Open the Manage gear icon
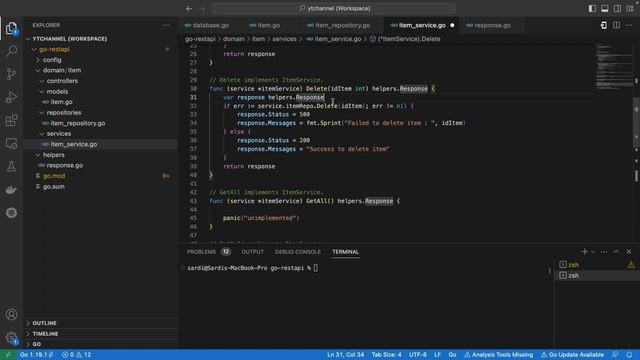The height and width of the screenshot is (360, 640). point(11,338)
